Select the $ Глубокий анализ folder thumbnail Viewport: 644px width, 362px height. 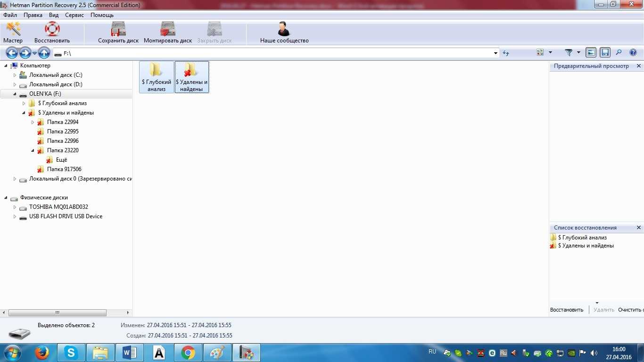pos(157,77)
